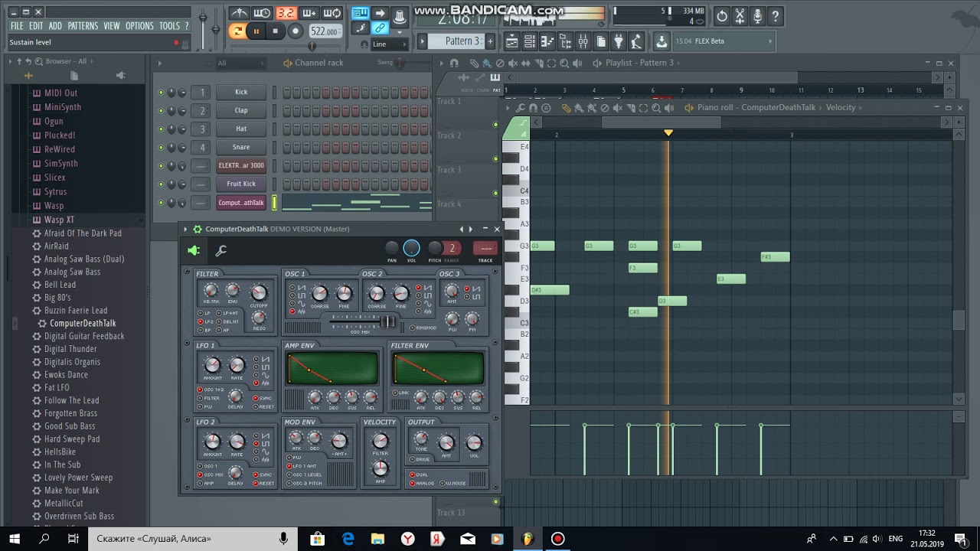This screenshot has width=980, height=551.
Task: Toggle wait for input before playing icon
Action: 262,13
